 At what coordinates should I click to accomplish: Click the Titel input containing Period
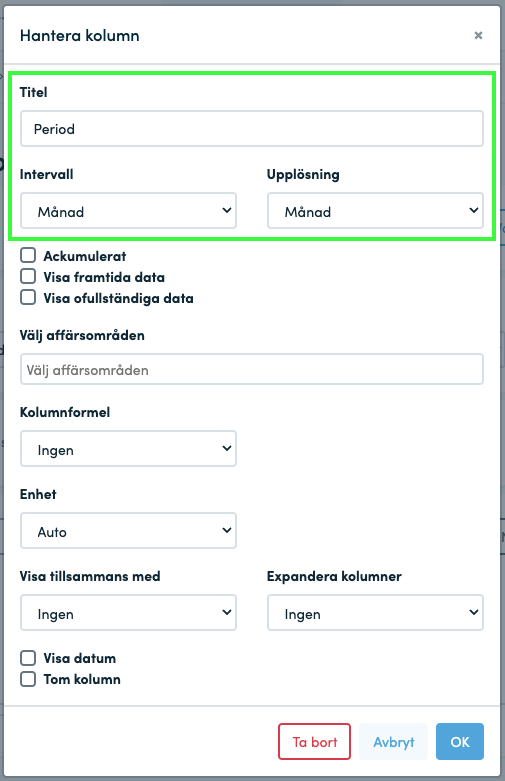252,129
